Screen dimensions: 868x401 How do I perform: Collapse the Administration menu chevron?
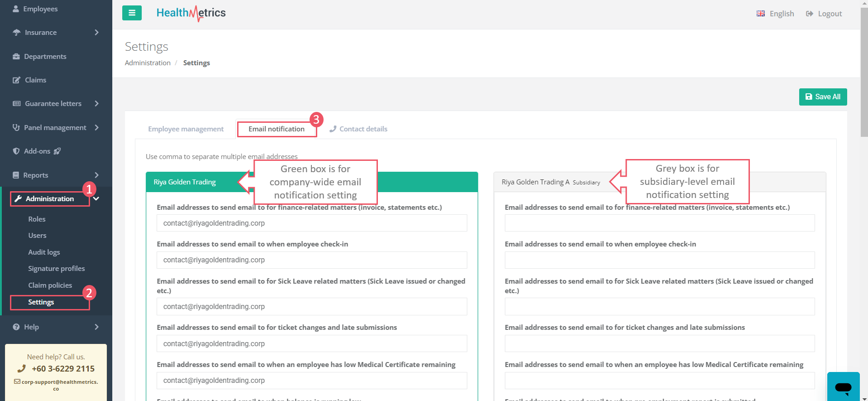(x=96, y=199)
